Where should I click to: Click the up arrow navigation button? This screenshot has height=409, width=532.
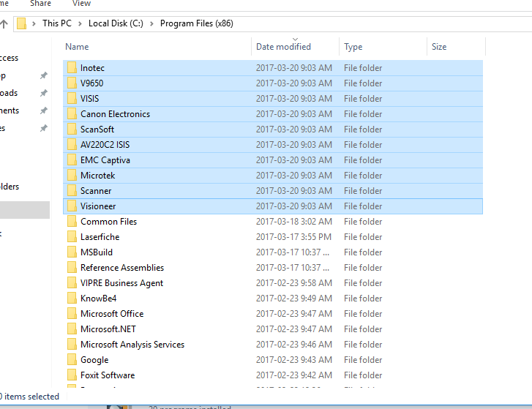pyautogui.click(x=4, y=23)
